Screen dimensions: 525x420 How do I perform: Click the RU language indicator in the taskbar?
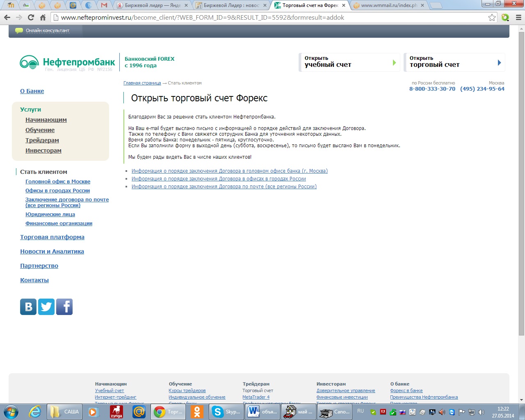(x=361, y=411)
